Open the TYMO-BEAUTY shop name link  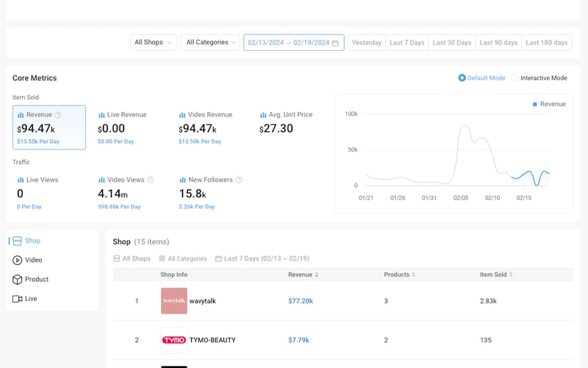point(212,340)
